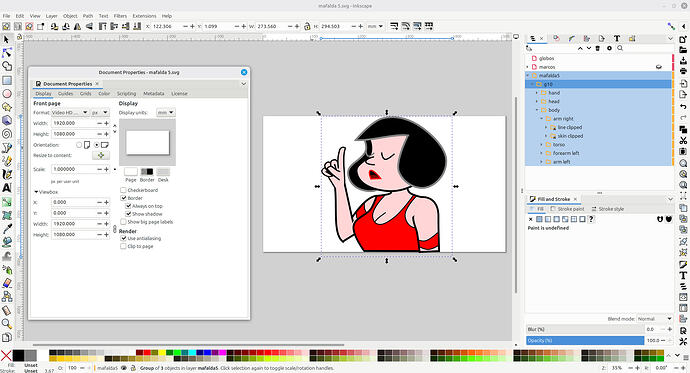The width and height of the screenshot is (690, 373).
Task: Click the Import icon in the command bar
Action: pos(683,84)
